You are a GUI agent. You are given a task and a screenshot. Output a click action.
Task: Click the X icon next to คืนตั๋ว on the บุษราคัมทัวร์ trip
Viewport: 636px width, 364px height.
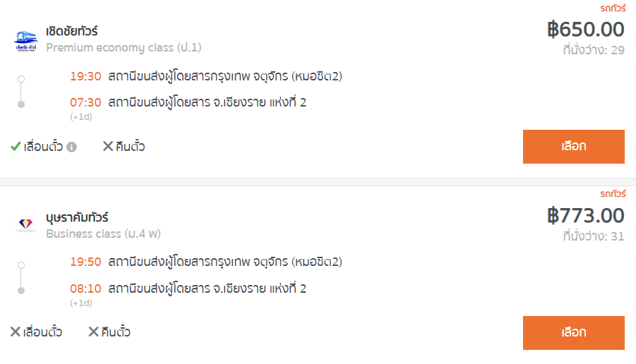[x=93, y=332]
